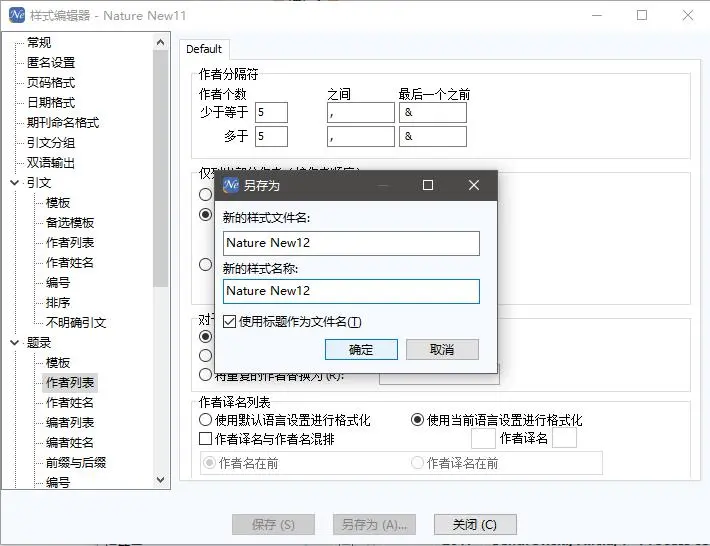Image resolution: width=710 pixels, height=546 pixels.
Task: Select 作者列表 under 题录
Action: click(70, 383)
